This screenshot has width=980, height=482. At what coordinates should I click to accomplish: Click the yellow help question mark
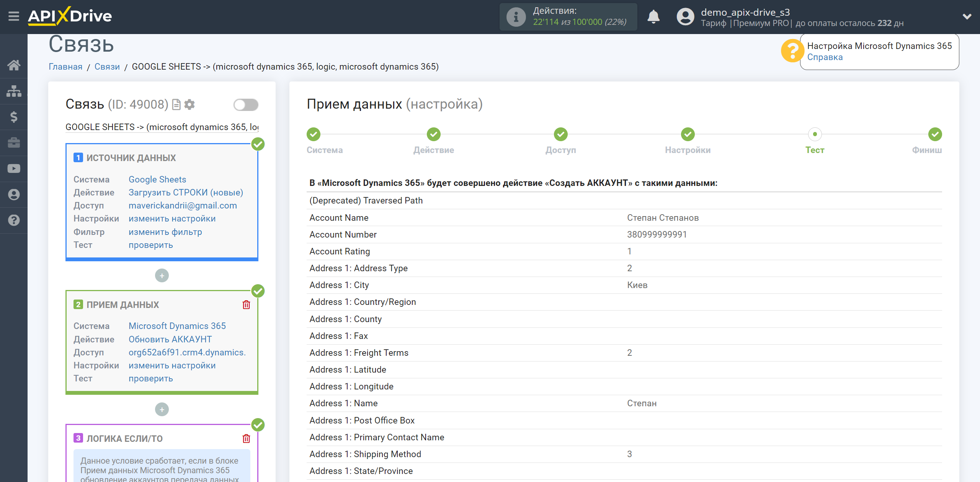(792, 50)
